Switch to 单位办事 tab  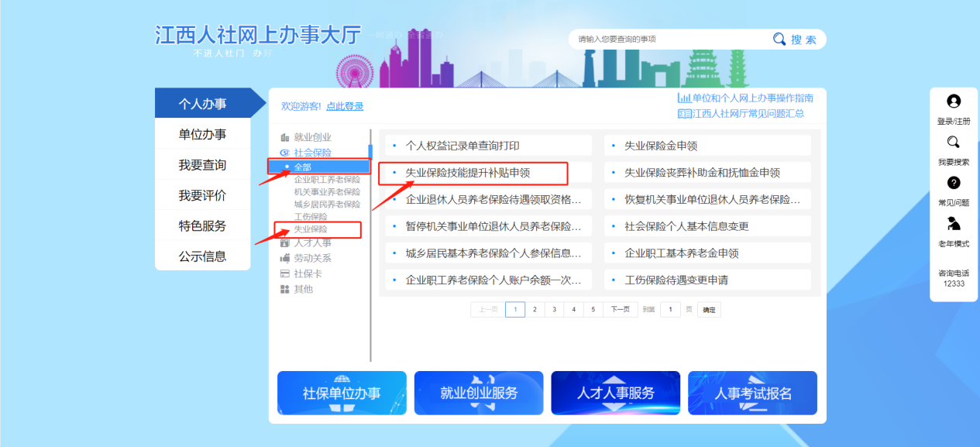point(202,134)
